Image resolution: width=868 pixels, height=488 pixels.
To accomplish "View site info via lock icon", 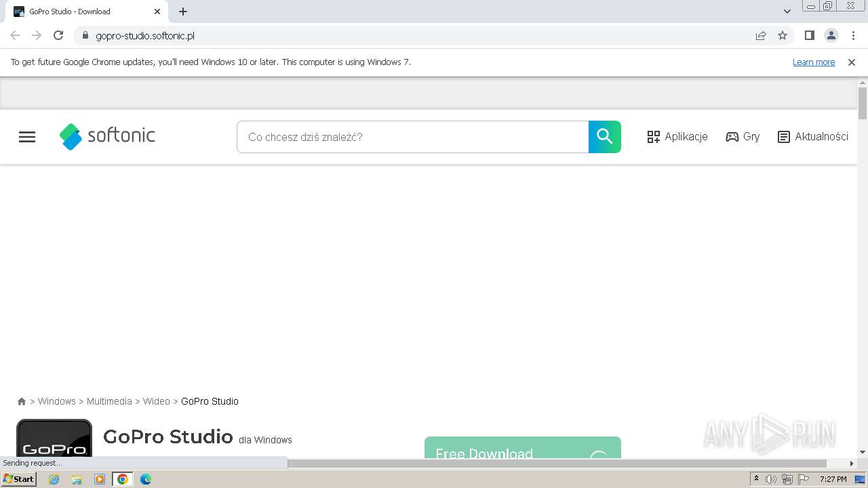I will [x=85, y=35].
